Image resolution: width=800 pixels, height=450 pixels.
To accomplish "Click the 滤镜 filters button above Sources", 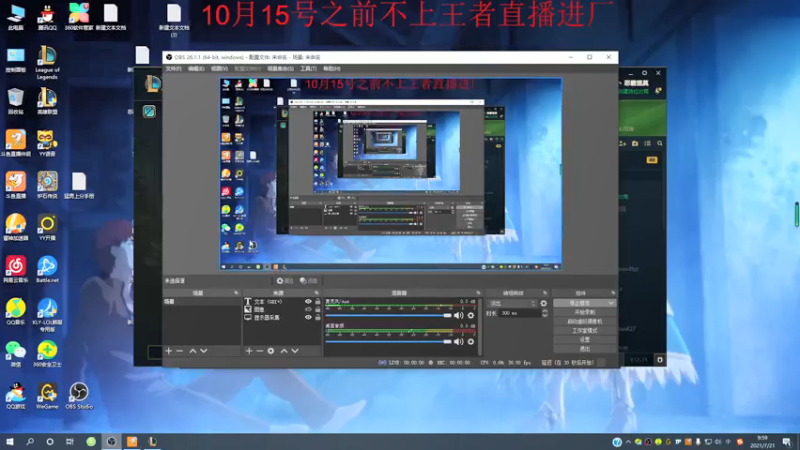I will click(309, 281).
